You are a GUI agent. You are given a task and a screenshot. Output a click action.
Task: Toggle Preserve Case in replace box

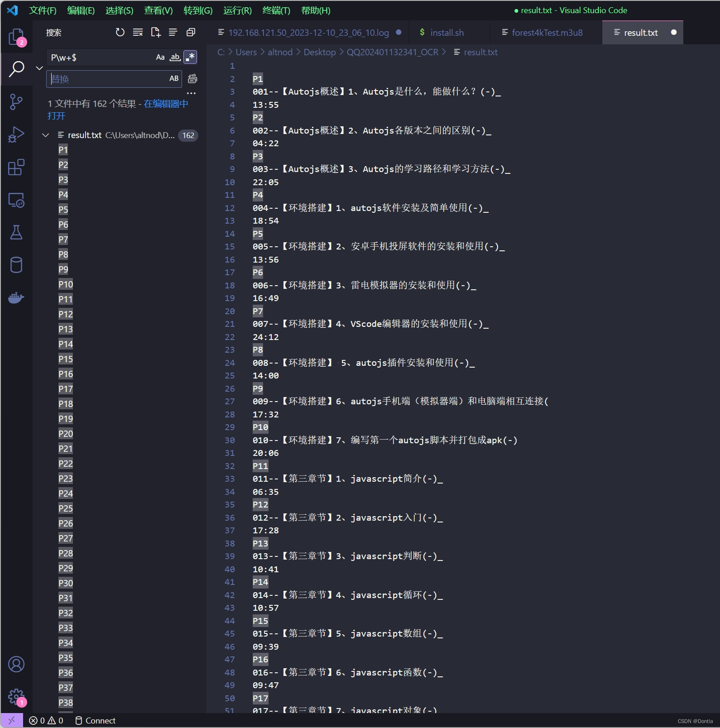pos(174,78)
